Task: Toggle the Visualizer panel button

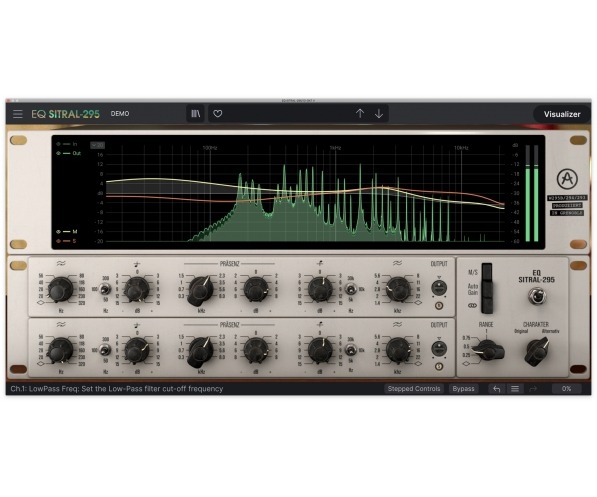Action: coord(562,114)
